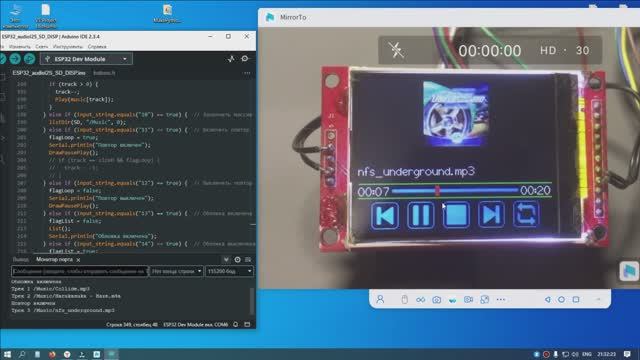Open the line ending dropdown
The image size is (640, 360).
click(x=176, y=271)
